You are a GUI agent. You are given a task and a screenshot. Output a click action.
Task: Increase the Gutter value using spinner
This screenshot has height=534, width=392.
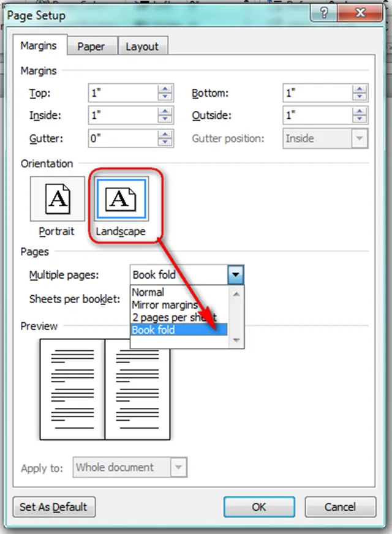point(165,135)
